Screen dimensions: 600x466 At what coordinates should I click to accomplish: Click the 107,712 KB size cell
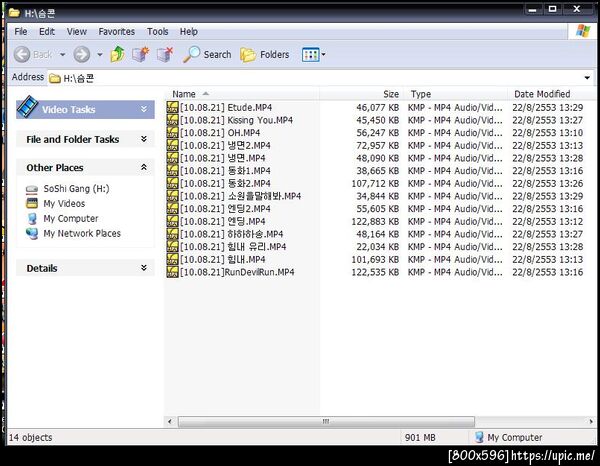[x=375, y=183]
